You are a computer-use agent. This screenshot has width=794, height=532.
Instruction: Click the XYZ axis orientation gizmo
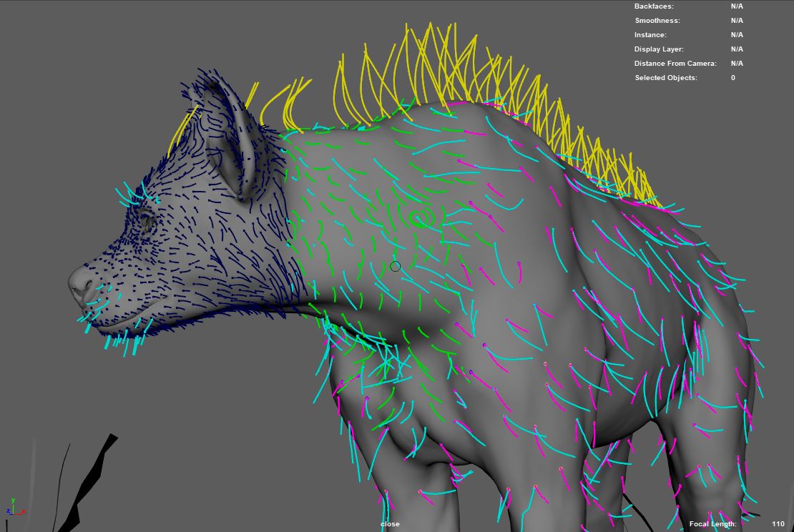click(x=15, y=507)
